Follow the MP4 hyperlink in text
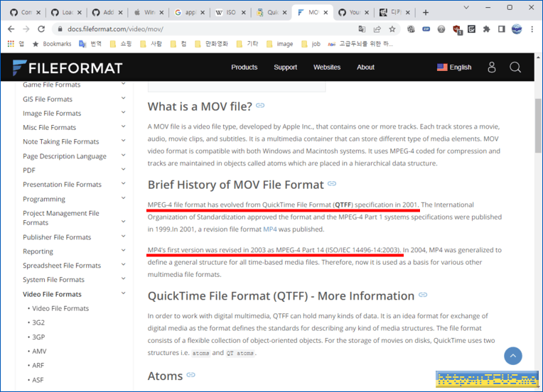Viewport: 543px width, 392px height. pos(270,229)
